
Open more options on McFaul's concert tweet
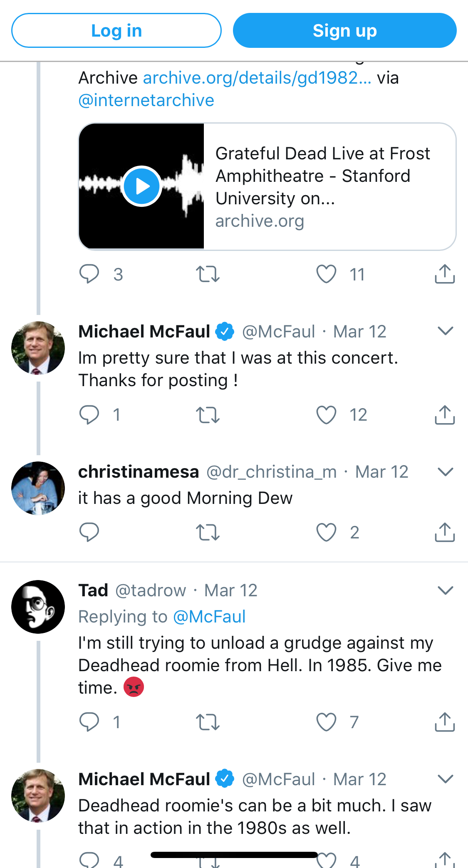[445, 331]
